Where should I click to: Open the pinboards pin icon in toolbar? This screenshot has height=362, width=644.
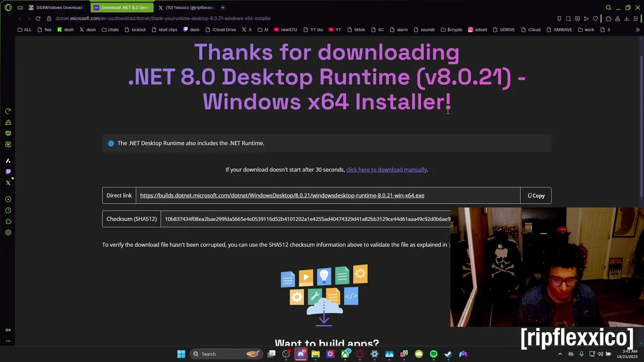tap(559, 19)
